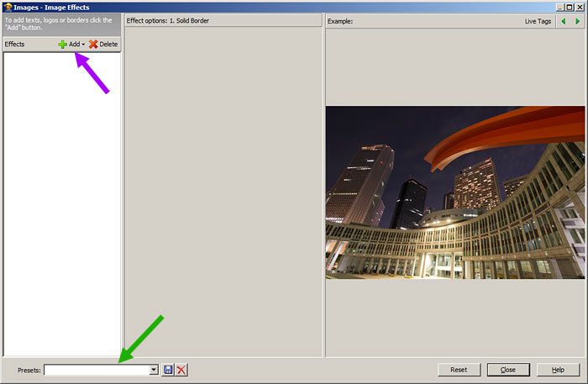Minimize the Image Effects window
Image resolution: width=588 pixels, height=384 pixels.
560,7
